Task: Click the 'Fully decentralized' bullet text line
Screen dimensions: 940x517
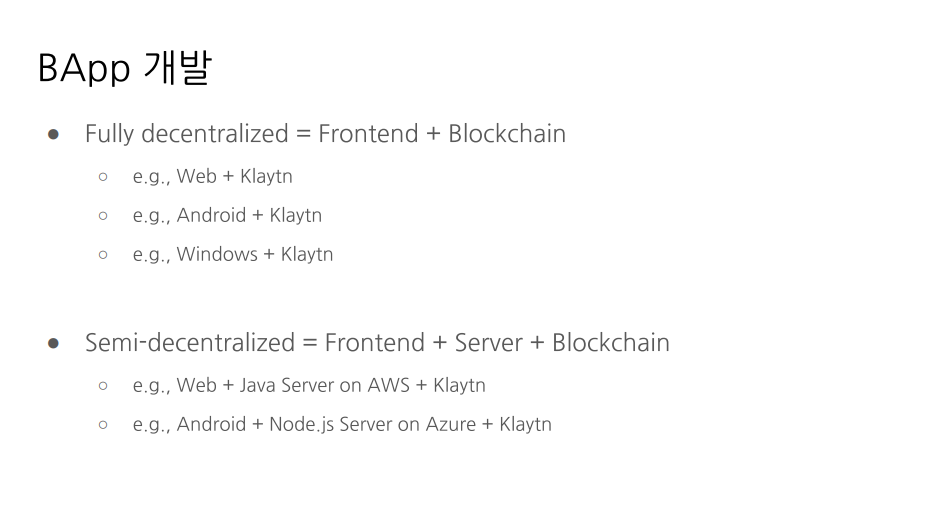Action: pyautogui.click(x=325, y=134)
